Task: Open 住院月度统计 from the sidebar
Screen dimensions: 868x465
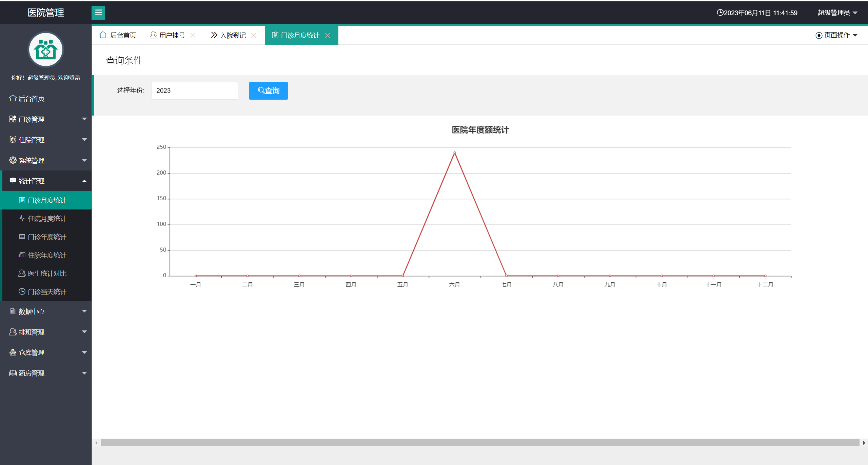Action: 47,219
